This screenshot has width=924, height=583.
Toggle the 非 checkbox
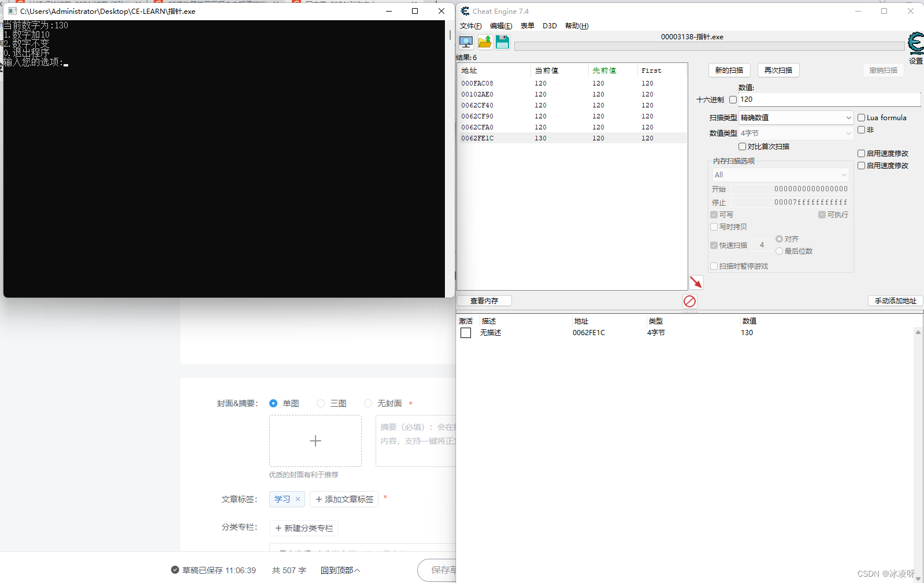click(861, 130)
